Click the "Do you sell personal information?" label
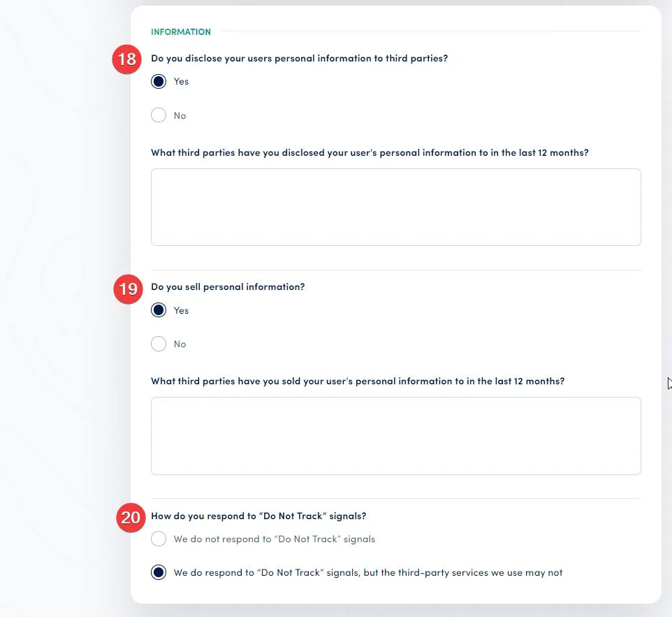Screen dimensions: 672x617 [x=228, y=286]
